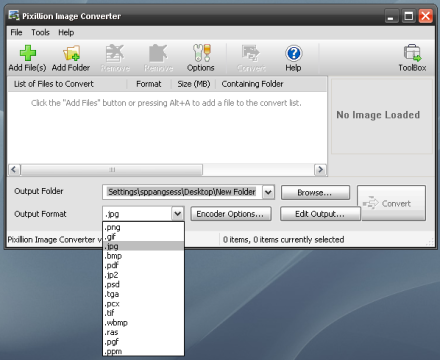The height and width of the screenshot is (360, 440).
Task: Click the 'Output Format' label
Action: click(40, 214)
